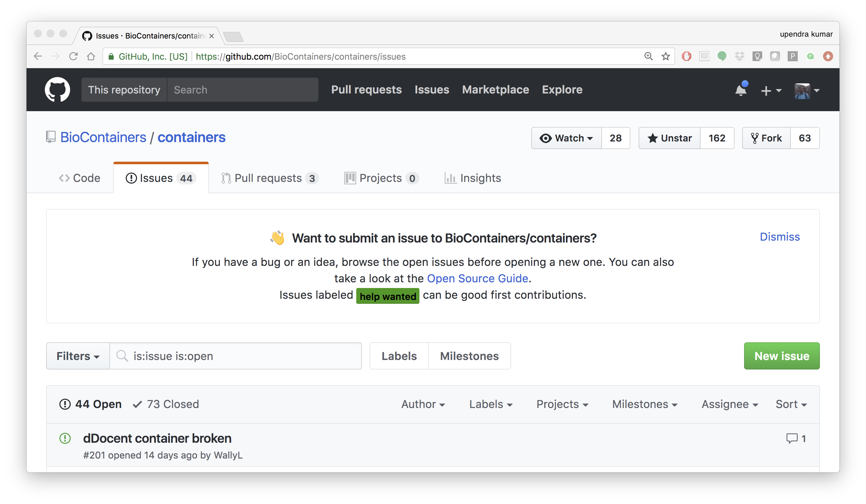866x504 pixels.
Task: View the 28 watchers count
Action: (616, 138)
